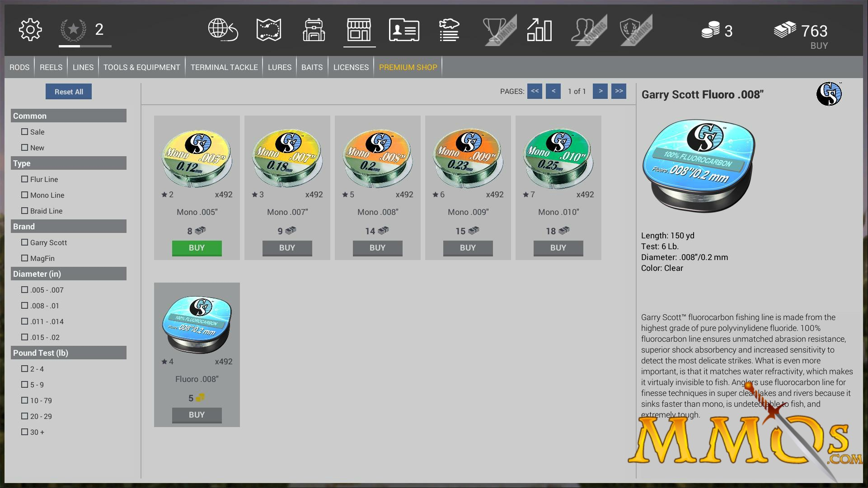Open the settings gear icon

coord(30,30)
